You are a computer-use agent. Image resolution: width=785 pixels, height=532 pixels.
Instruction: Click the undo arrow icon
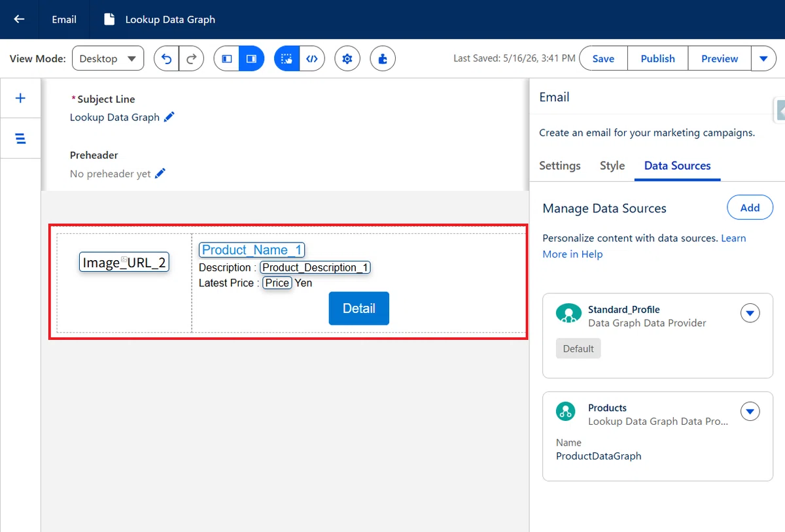[166, 58]
